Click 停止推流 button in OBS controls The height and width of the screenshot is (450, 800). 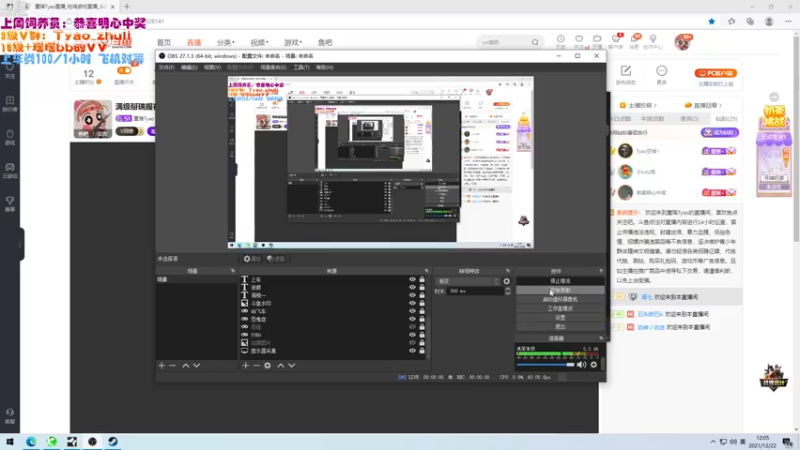560,281
